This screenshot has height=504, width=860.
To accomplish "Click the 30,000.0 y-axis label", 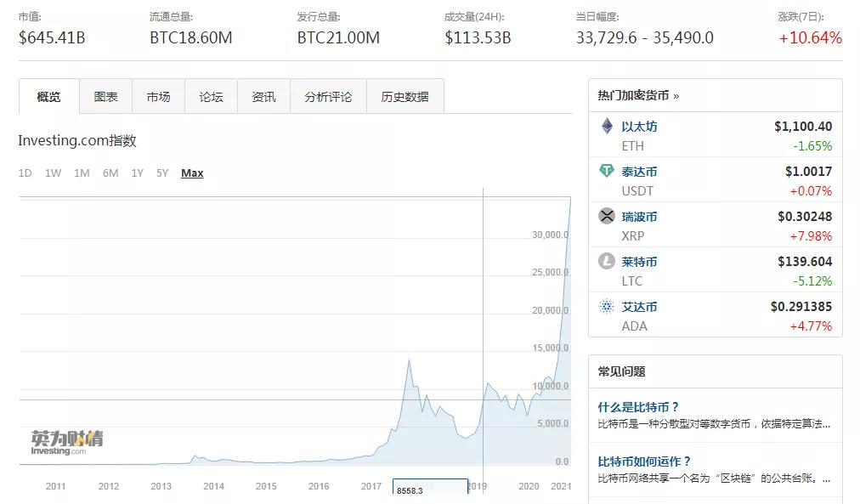I will coord(550,235).
